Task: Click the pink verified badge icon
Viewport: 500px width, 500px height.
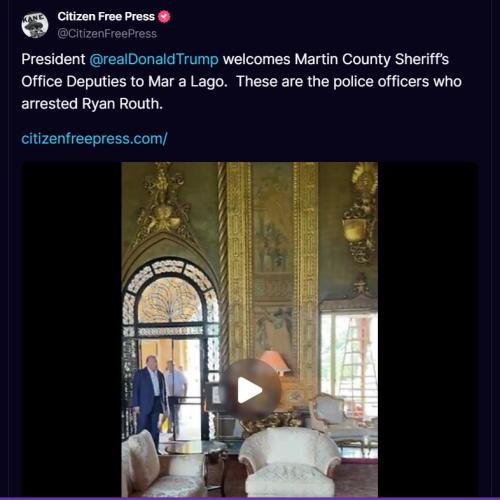Action: tap(164, 17)
